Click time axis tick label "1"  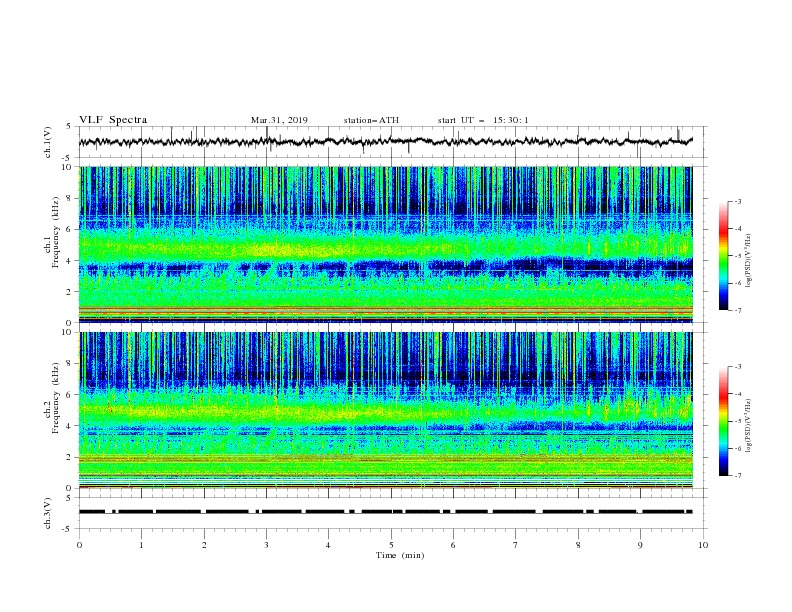pyautogui.click(x=141, y=545)
